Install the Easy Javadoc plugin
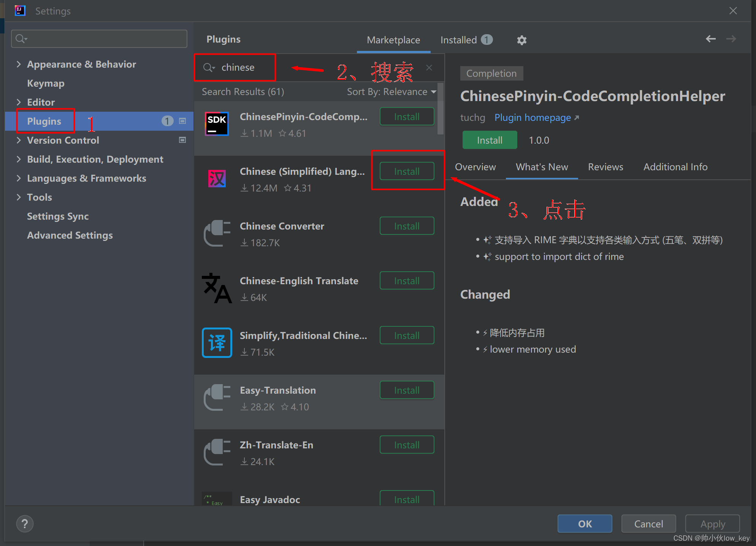The image size is (756, 546). [407, 498]
